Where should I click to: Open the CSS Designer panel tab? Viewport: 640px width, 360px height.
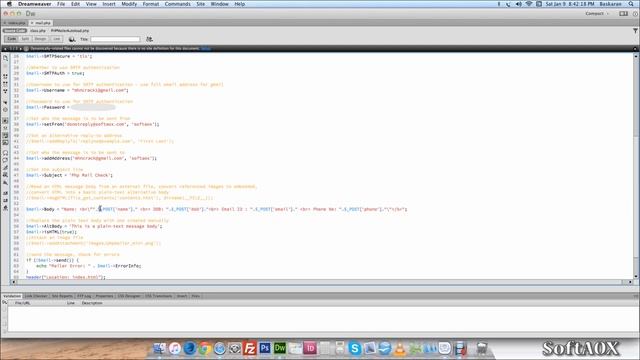(x=129, y=296)
